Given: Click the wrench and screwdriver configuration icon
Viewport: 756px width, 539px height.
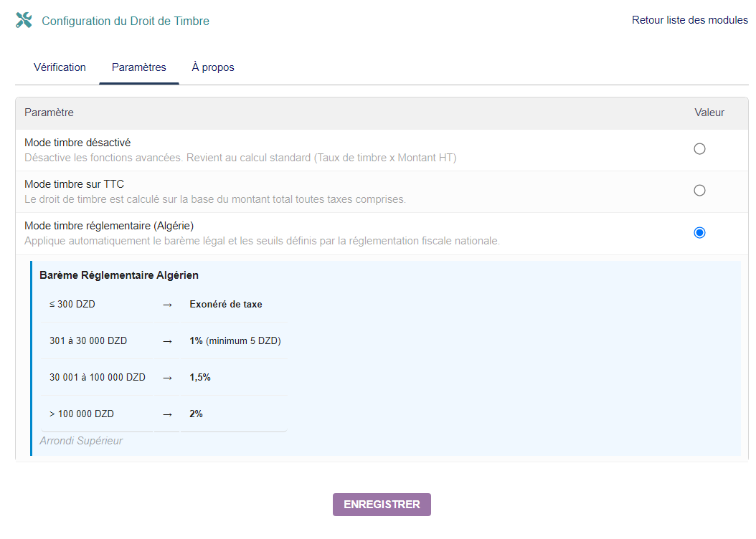Looking at the screenshot, I should pyautogui.click(x=24, y=20).
